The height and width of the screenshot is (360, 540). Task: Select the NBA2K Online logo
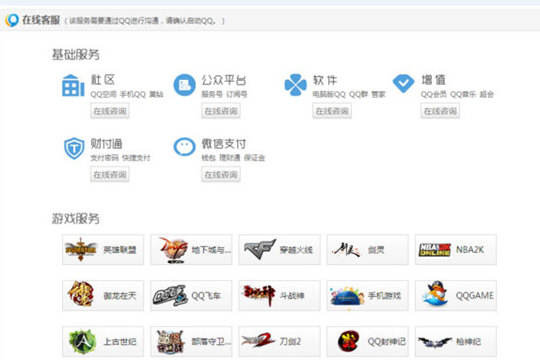[435, 250]
